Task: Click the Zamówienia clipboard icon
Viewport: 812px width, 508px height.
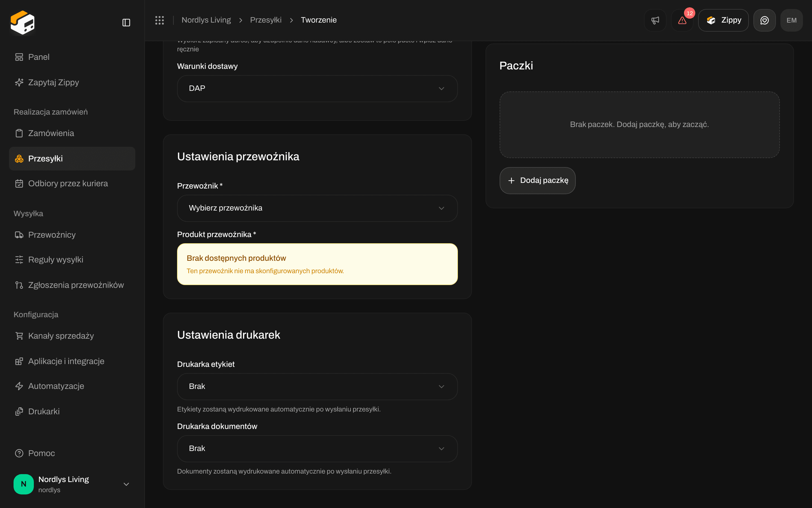Action: click(x=19, y=133)
